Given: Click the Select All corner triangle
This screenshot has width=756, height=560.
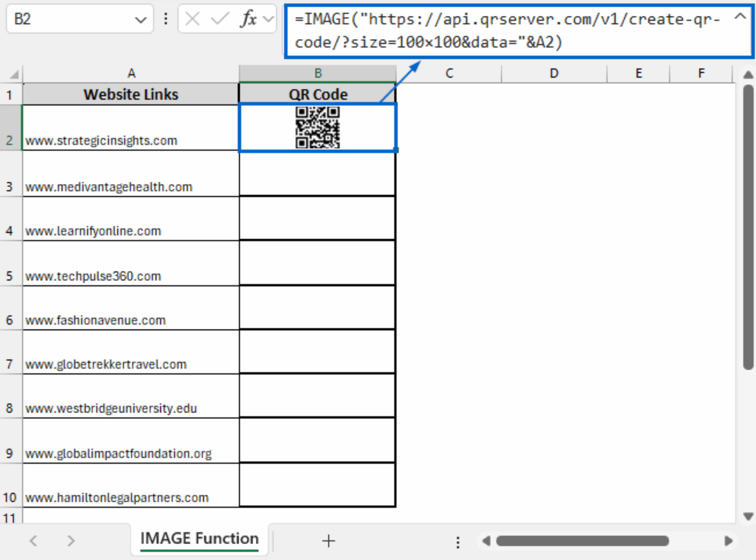Looking at the screenshot, I should tap(14, 75).
